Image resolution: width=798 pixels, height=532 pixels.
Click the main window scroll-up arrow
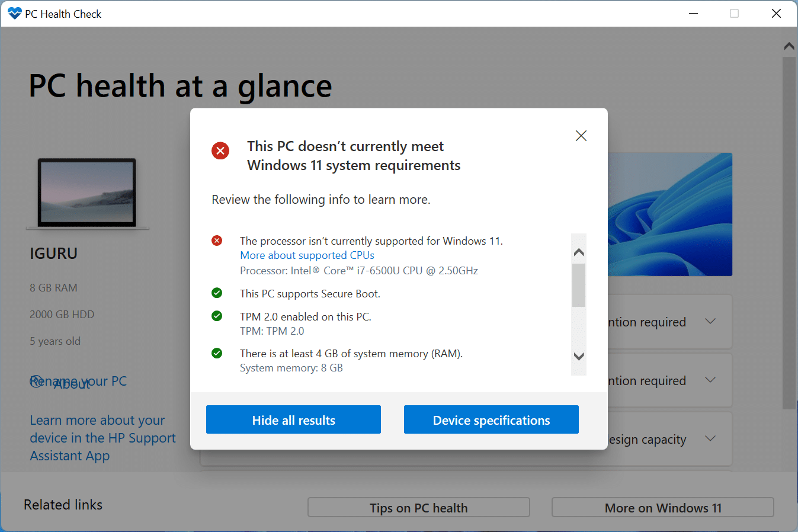pyautogui.click(x=789, y=46)
